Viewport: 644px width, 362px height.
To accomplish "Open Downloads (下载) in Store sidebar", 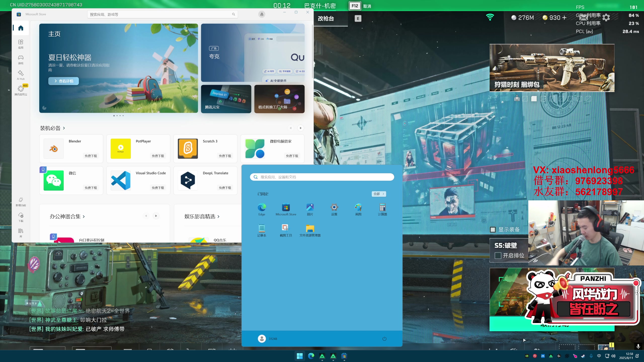I will tap(21, 217).
